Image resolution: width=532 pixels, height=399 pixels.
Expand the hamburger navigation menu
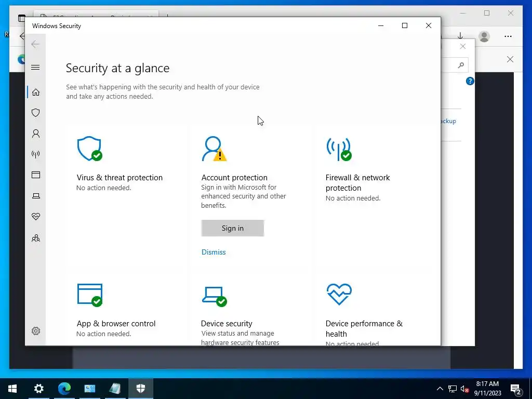(35, 67)
